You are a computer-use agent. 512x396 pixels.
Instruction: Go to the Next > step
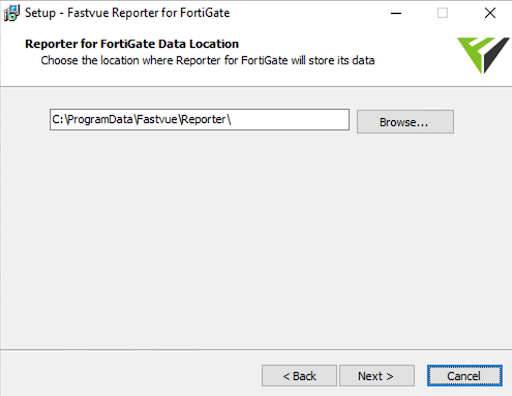(377, 376)
